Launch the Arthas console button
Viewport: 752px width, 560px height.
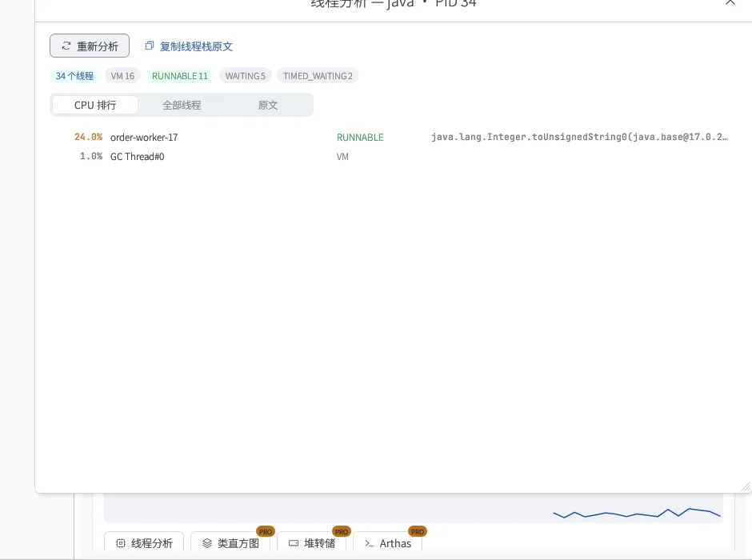(387, 543)
